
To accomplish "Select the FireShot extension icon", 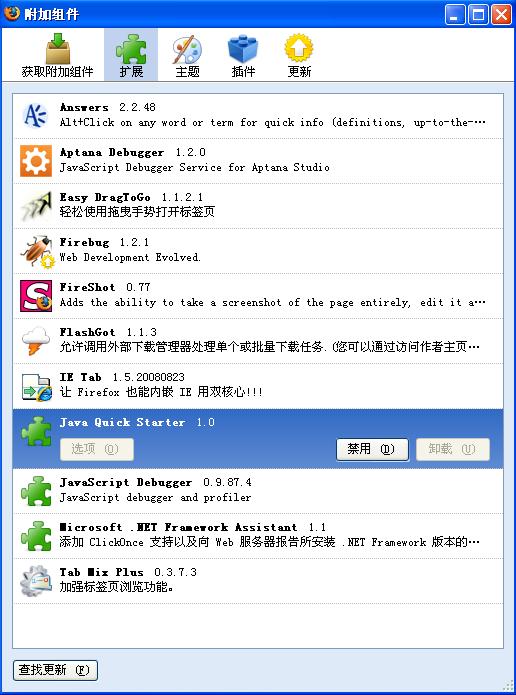I will tap(36, 296).
